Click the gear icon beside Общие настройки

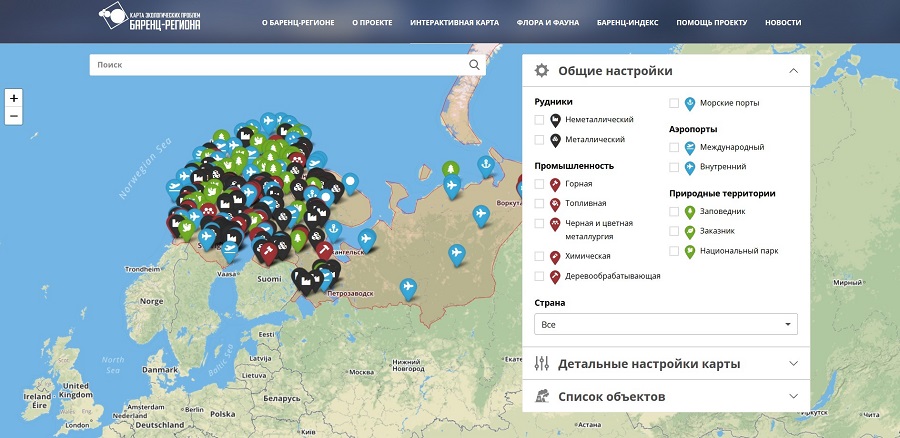[x=541, y=71]
